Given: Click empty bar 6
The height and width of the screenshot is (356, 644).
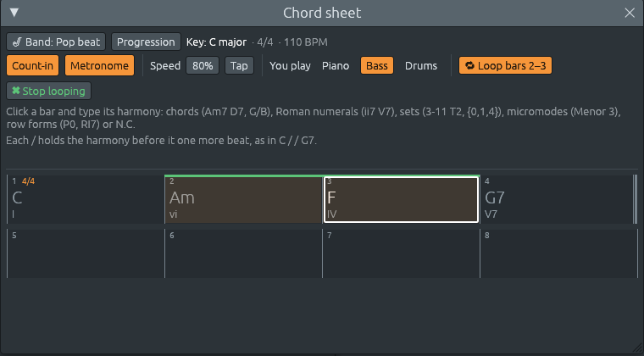Looking at the screenshot, I should click(x=243, y=253).
